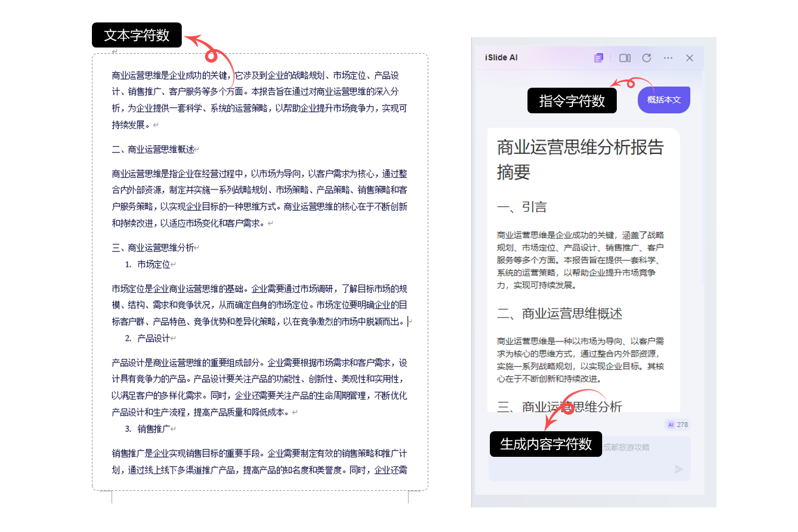Viewport: 798px width, 532px height.
Task: Toggle the split panel layout icon
Action: coord(625,58)
